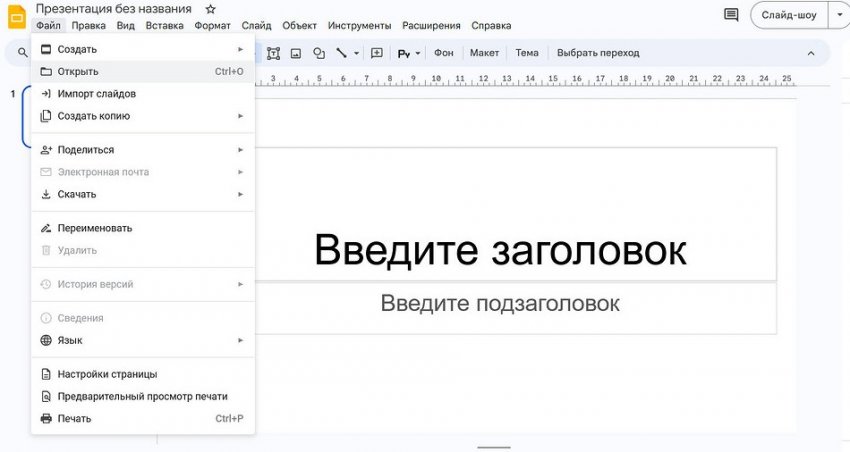This screenshot has height=452, width=850.
Task: Click the 'Выбрать переход' toolbar button
Action: (x=598, y=53)
